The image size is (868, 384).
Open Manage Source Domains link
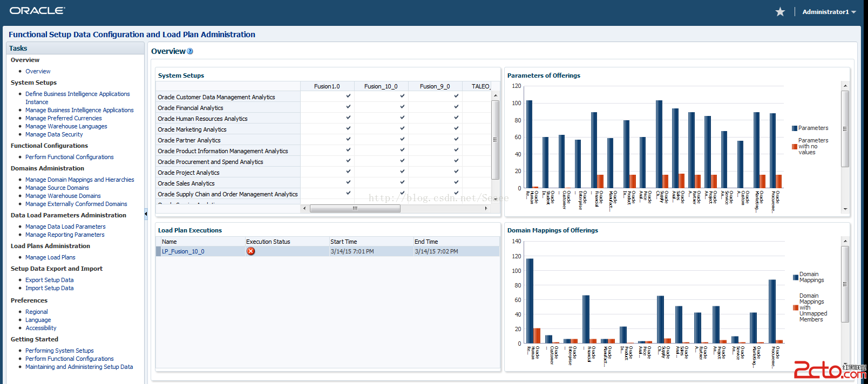tap(57, 188)
